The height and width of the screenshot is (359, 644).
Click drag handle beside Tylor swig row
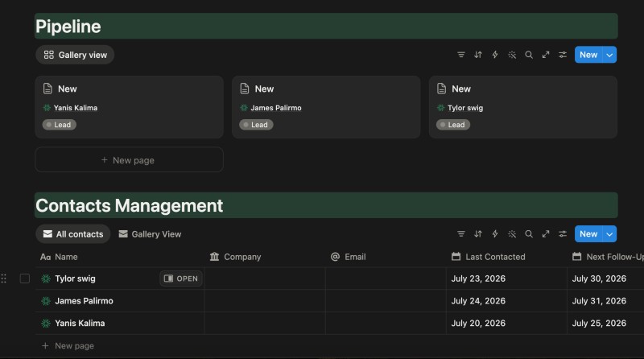4,279
